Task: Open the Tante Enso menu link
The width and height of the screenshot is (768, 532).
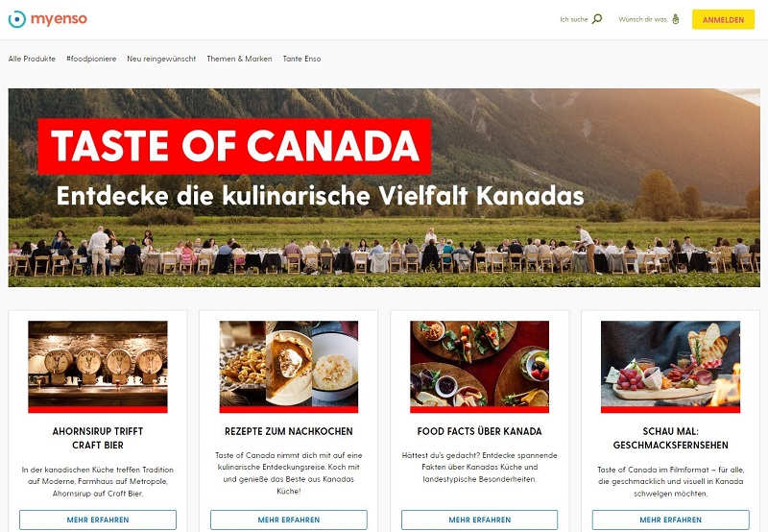Action: (301, 59)
